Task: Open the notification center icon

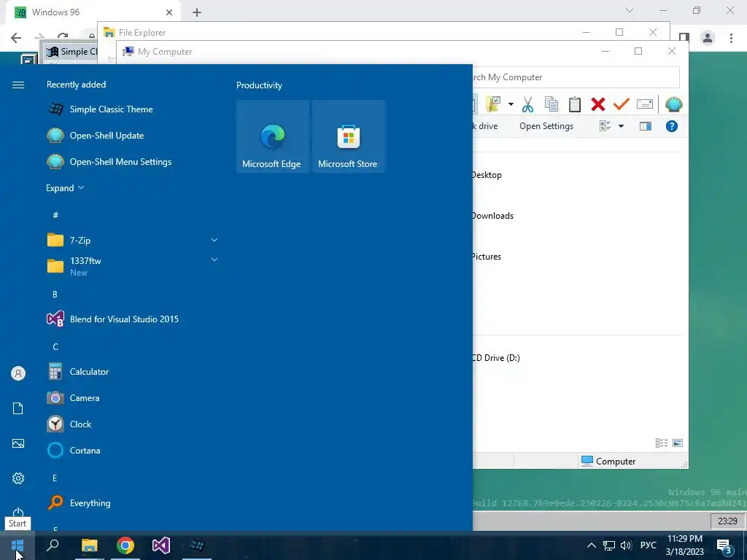Action: [x=724, y=547]
